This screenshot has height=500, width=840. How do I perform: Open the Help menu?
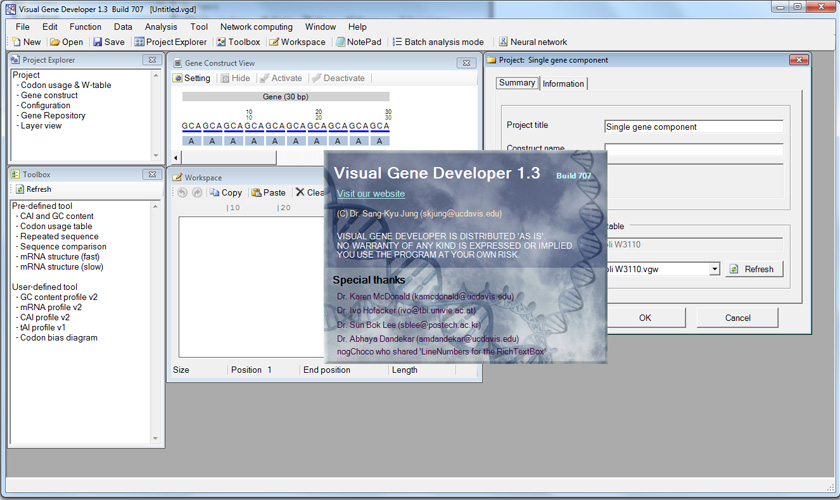coord(357,27)
